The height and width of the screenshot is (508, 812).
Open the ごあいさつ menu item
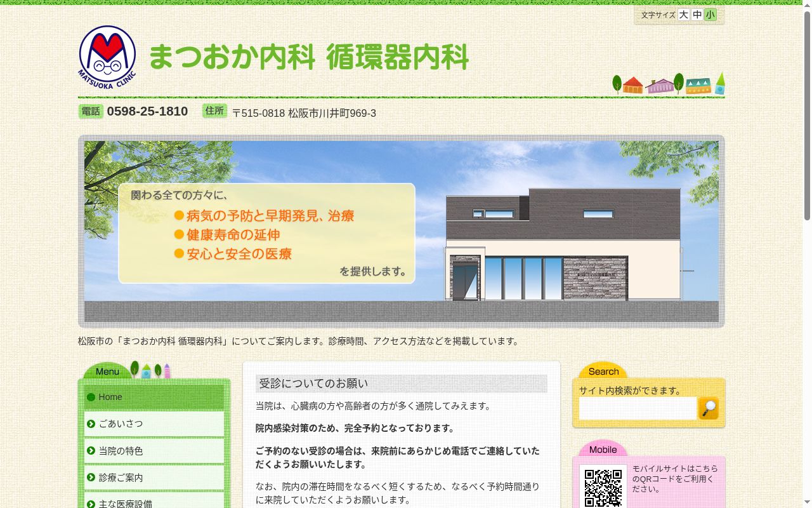coord(154,424)
